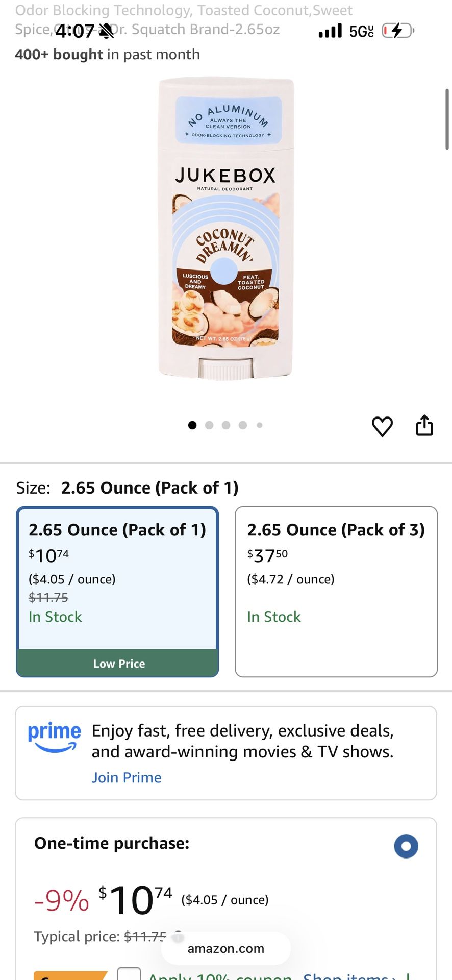Screen dimensions: 452x980
Task: Jump to the second image dot
Action: tap(209, 425)
